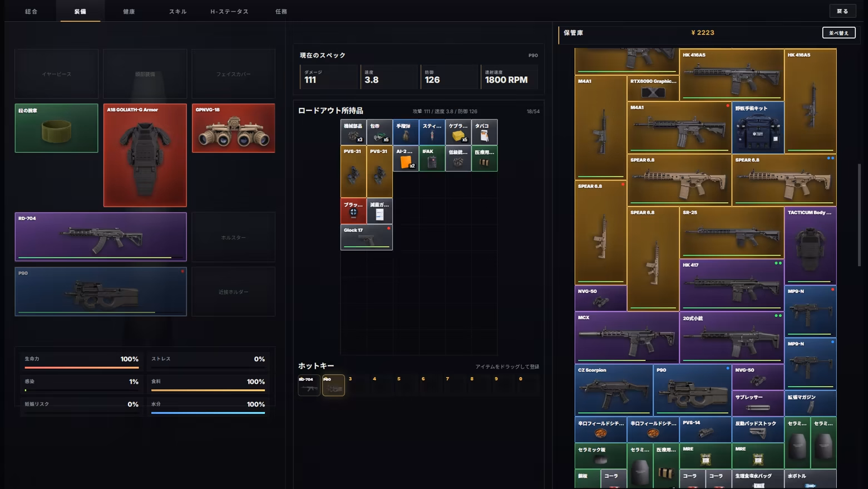Open the 健康 tab
Image resolution: width=868 pixels, height=489 pixels.
click(129, 11)
